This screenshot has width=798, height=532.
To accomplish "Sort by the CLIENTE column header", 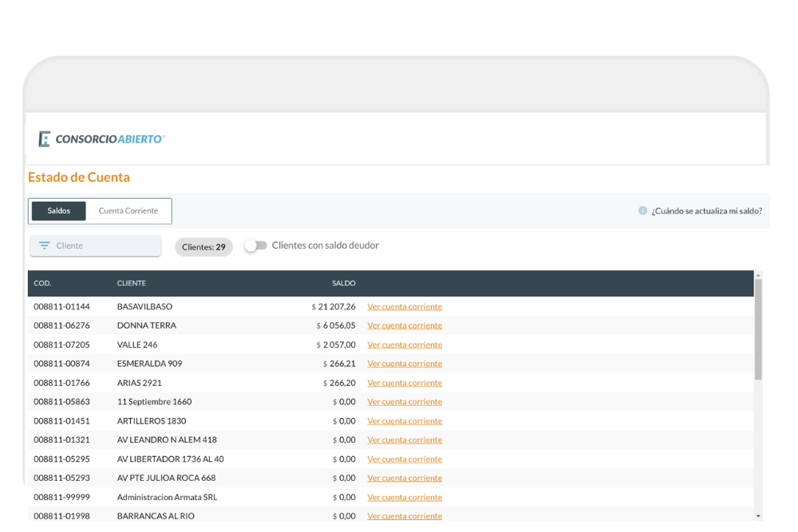I will click(x=131, y=283).
